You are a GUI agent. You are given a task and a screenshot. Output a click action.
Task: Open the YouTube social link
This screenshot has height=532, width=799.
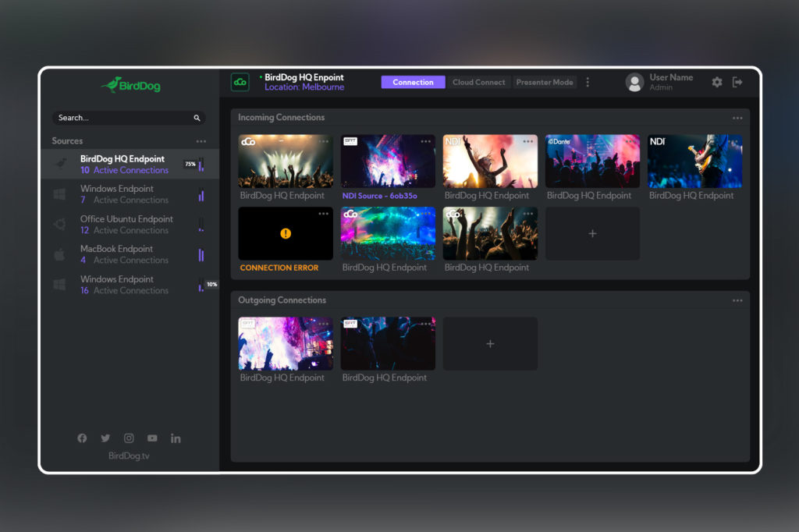click(x=152, y=438)
